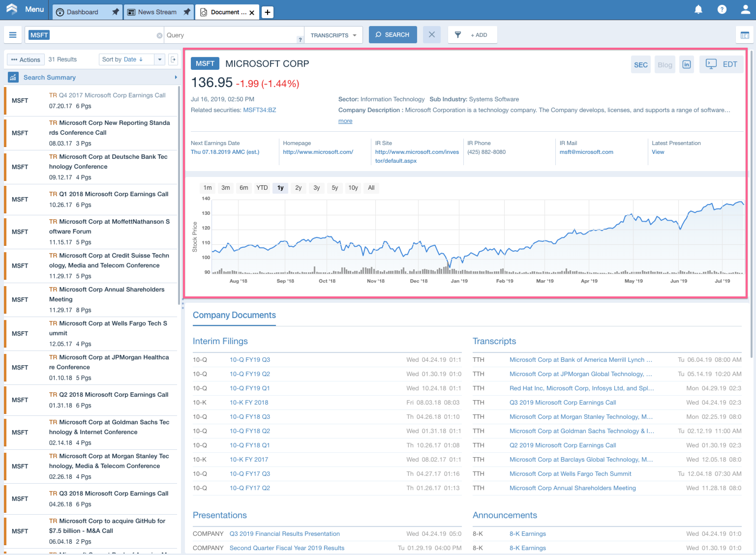This screenshot has width=756, height=555.
Task: Open the LinkedIn icon for Microsoft
Action: click(x=687, y=64)
